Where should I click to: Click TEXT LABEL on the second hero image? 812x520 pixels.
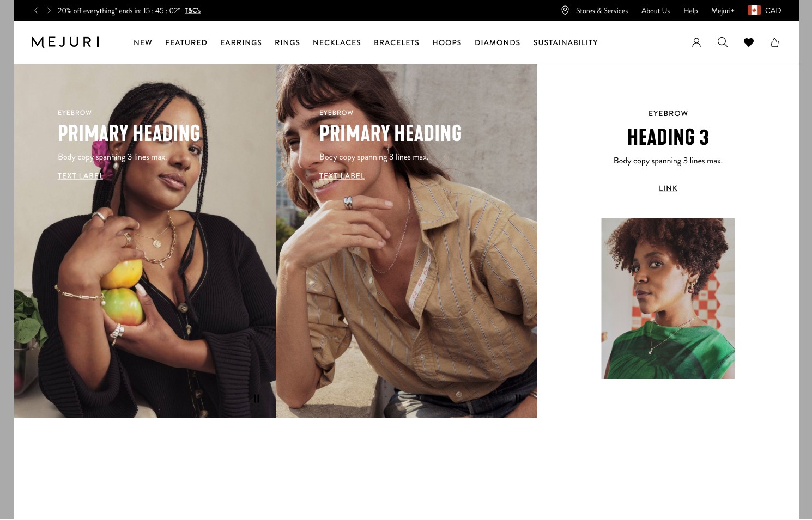pos(342,176)
